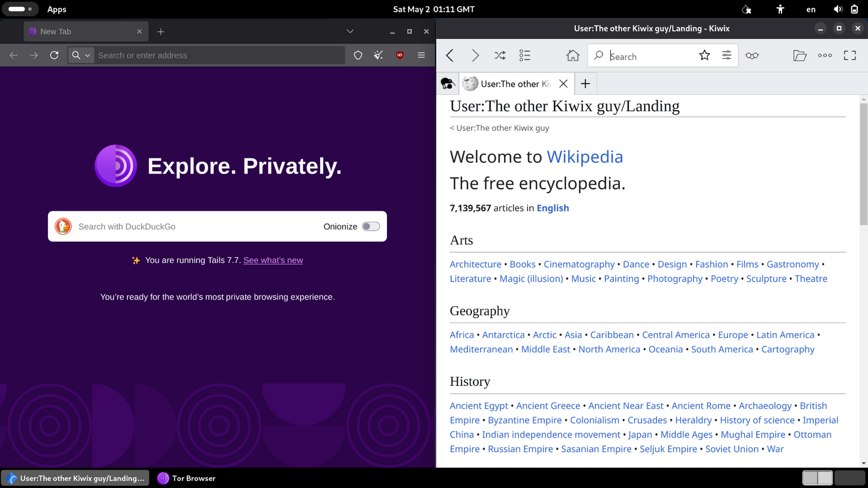Open the Magic (illusion) link

531,279
